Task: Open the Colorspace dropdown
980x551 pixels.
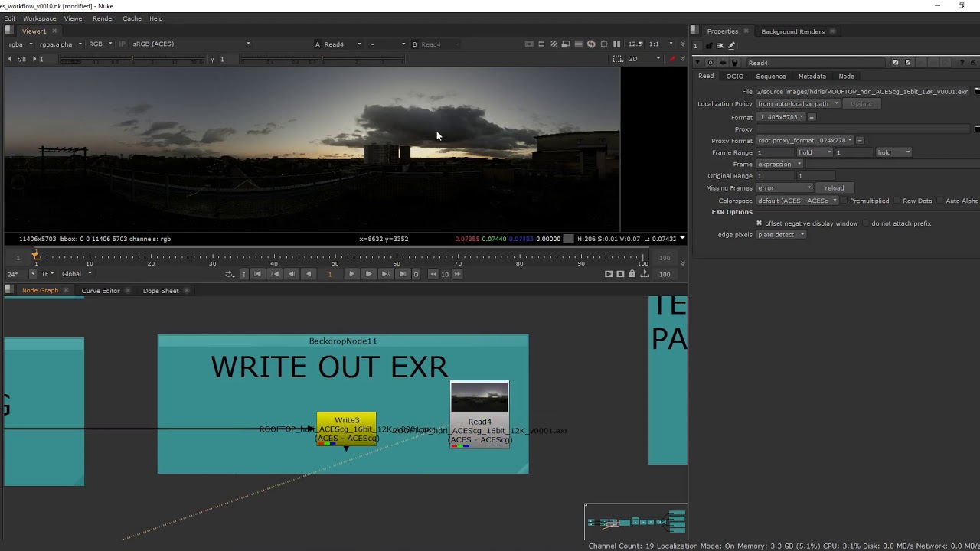Action: [797, 201]
